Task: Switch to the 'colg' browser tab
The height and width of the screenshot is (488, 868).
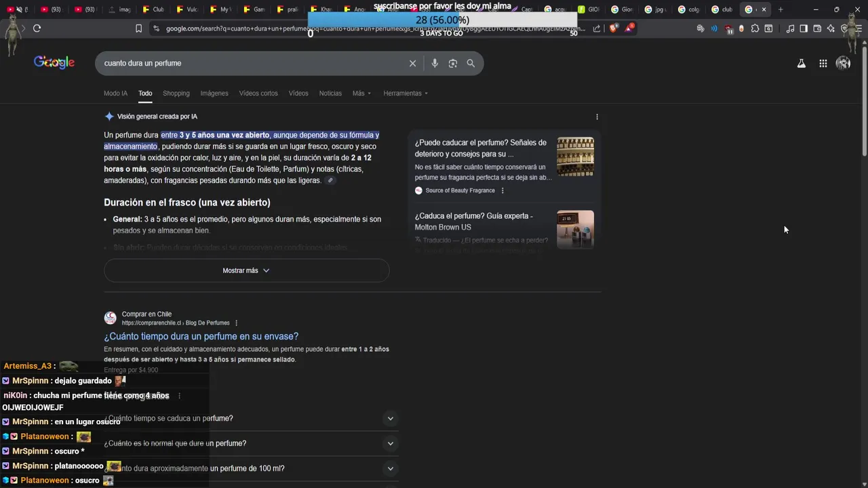Action: (x=689, y=9)
